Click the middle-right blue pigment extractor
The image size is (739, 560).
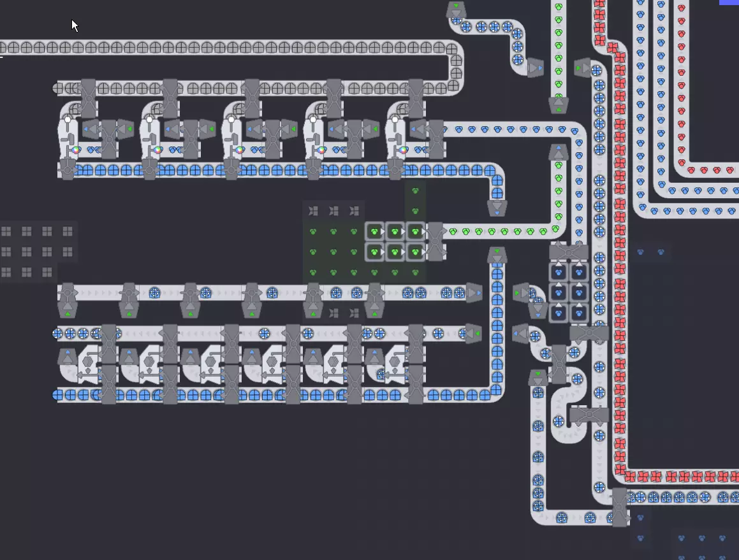579,292
